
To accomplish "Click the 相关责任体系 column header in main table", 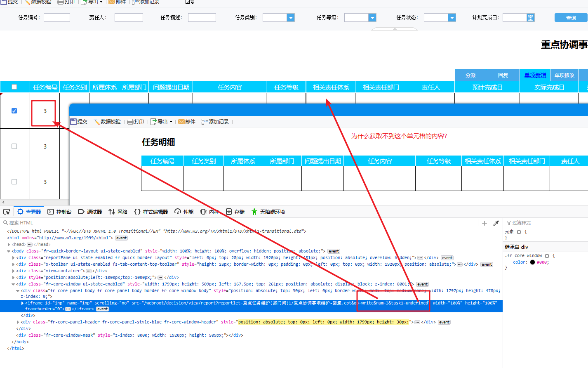I will click(331, 87).
